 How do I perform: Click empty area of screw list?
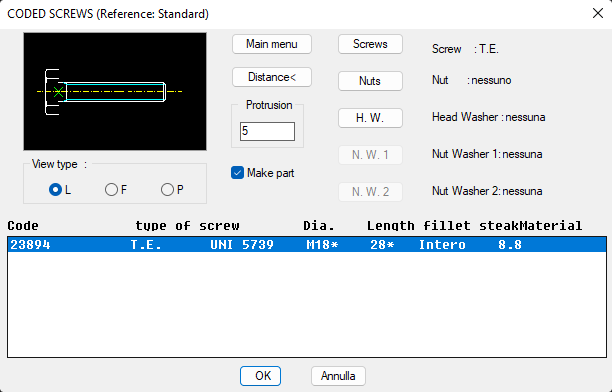point(307,305)
